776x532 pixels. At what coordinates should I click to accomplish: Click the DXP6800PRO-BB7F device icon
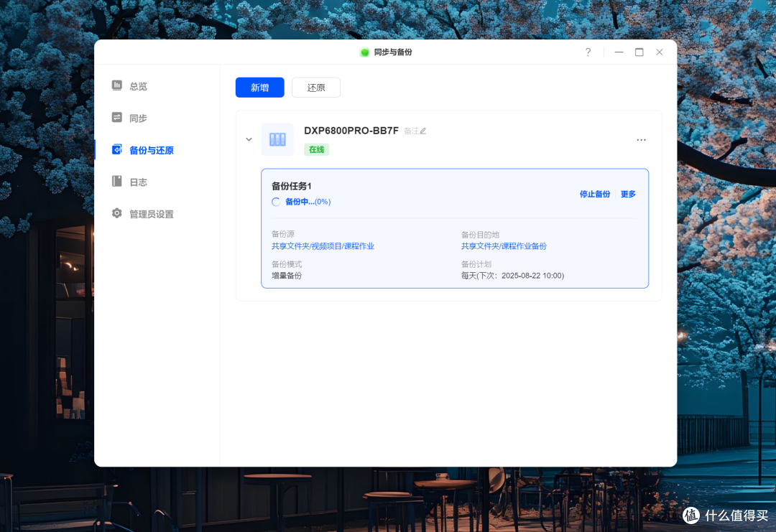click(x=277, y=139)
